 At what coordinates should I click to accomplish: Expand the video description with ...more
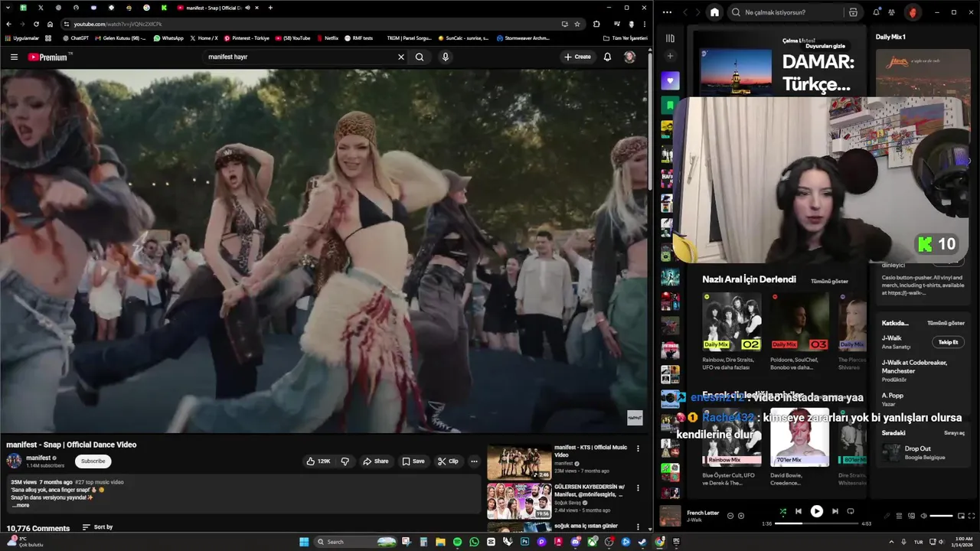(21, 505)
